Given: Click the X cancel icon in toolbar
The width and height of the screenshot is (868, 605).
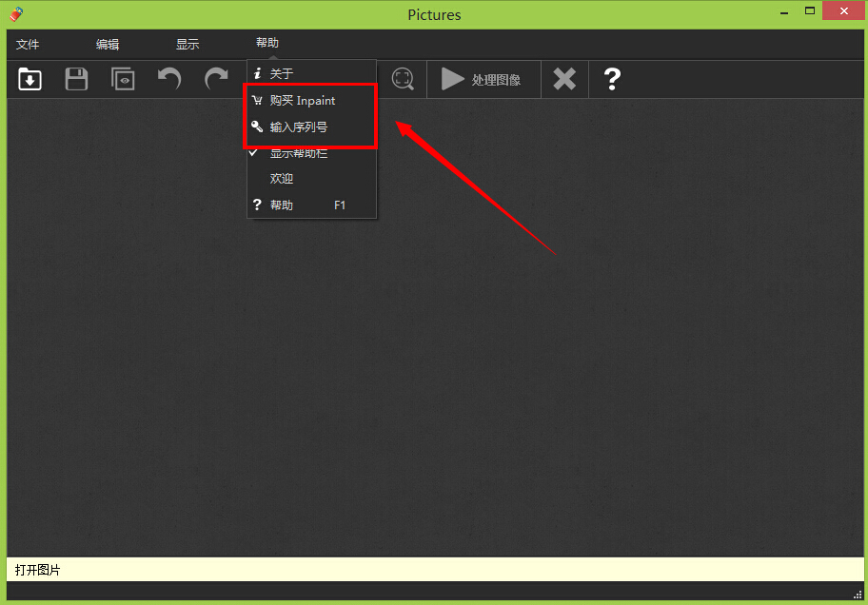Looking at the screenshot, I should pyautogui.click(x=564, y=79).
